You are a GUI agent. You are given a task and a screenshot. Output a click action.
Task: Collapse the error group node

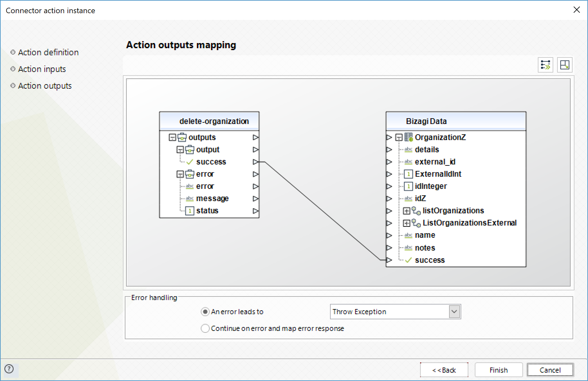click(180, 174)
